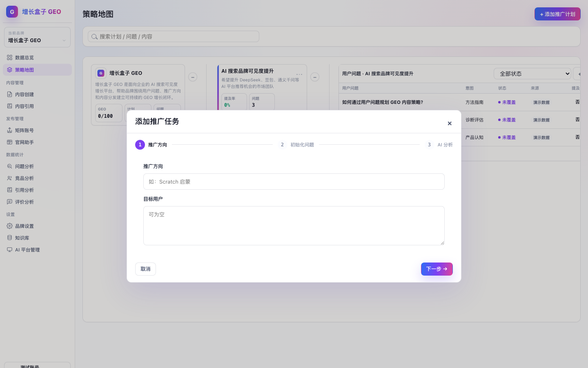588x368 pixels.
Task: Click the 来源 column header
Action: click(535, 88)
